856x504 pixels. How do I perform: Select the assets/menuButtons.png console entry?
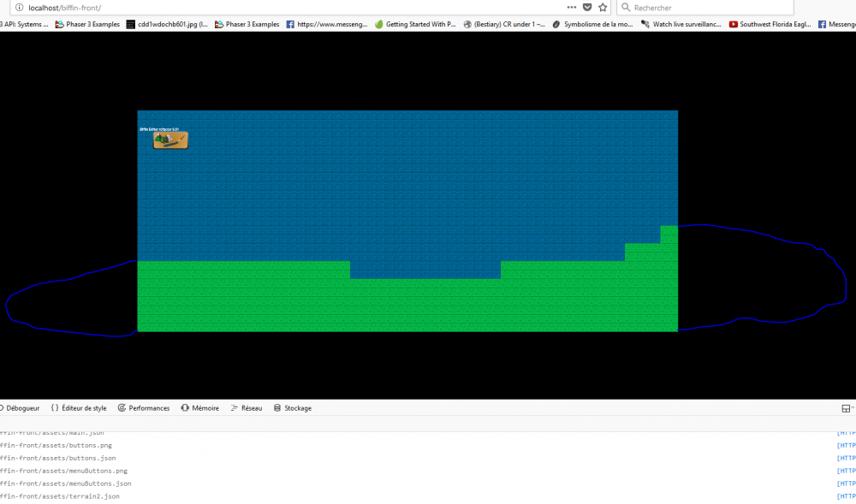pos(63,471)
